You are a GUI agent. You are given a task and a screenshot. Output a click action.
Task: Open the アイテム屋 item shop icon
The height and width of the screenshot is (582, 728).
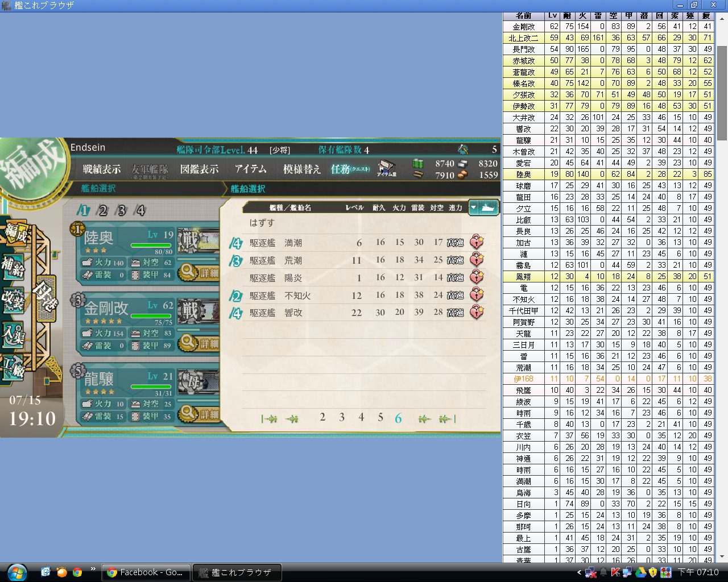(x=387, y=169)
